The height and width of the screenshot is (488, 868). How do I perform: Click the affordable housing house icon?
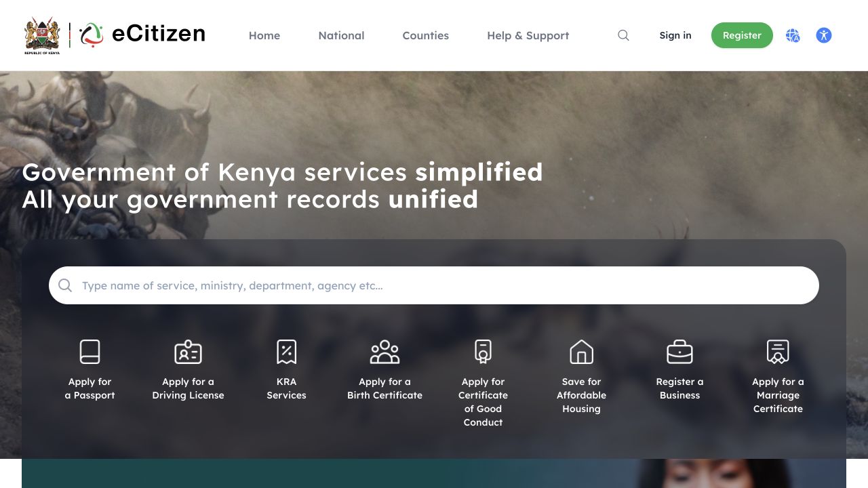tap(581, 352)
